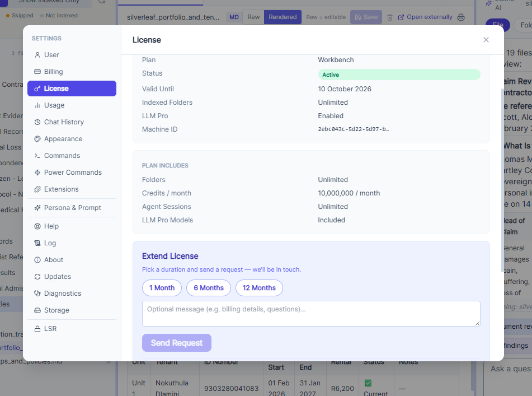Screen dimensions: 532x396
Task: Click the Help lifebuoy icon
Action: (37, 226)
